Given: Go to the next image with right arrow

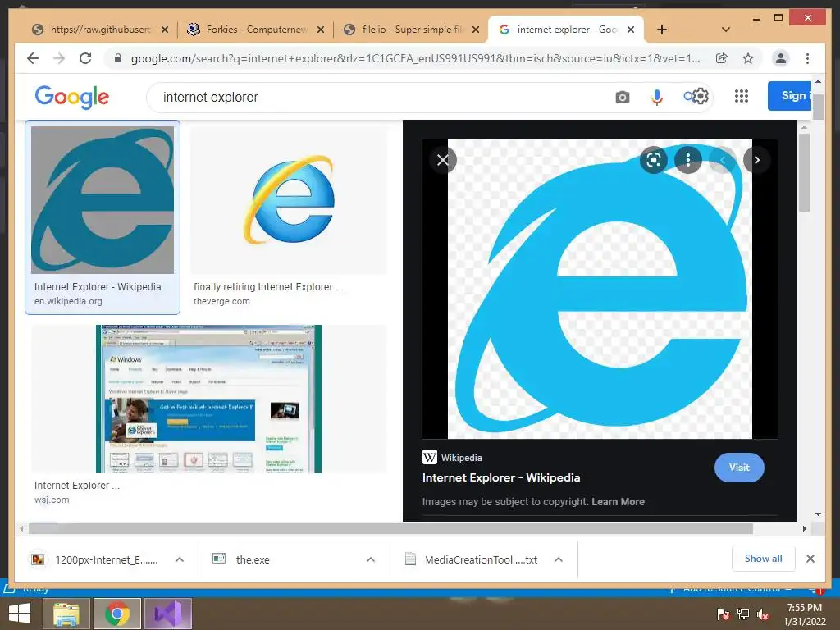Looking at the screenshot, I should point(756,160).
